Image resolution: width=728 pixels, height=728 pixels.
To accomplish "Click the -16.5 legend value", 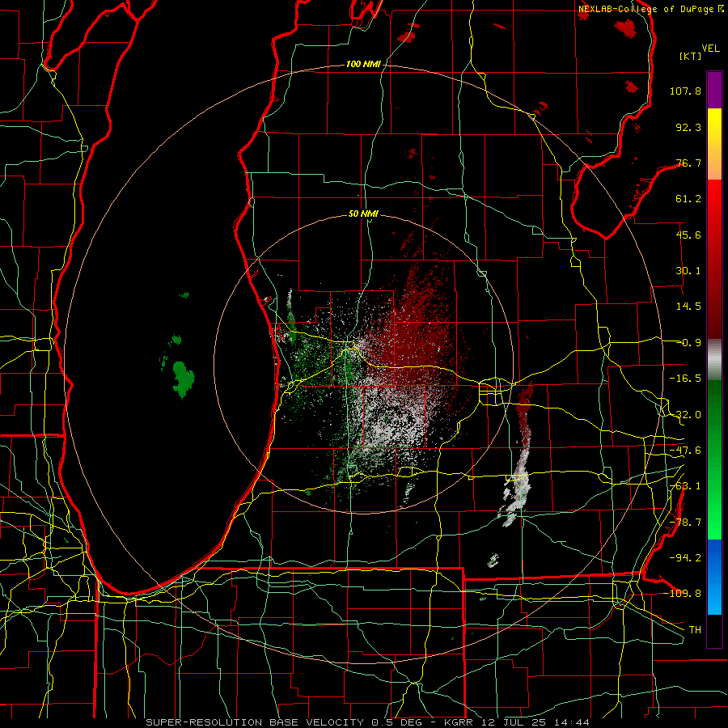I will pyautogui.click(x=685, y=379).
